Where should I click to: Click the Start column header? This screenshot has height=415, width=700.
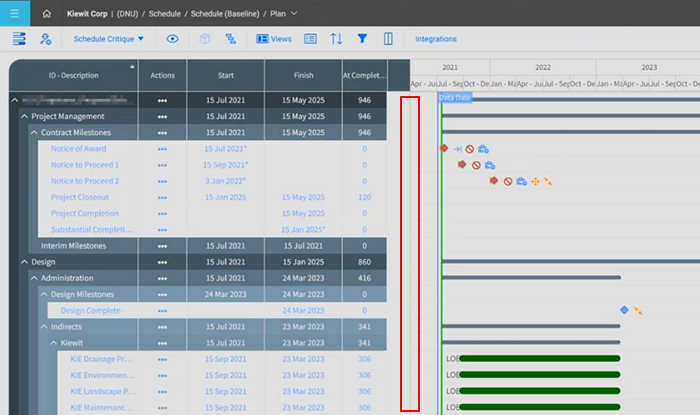click(226, 75)
